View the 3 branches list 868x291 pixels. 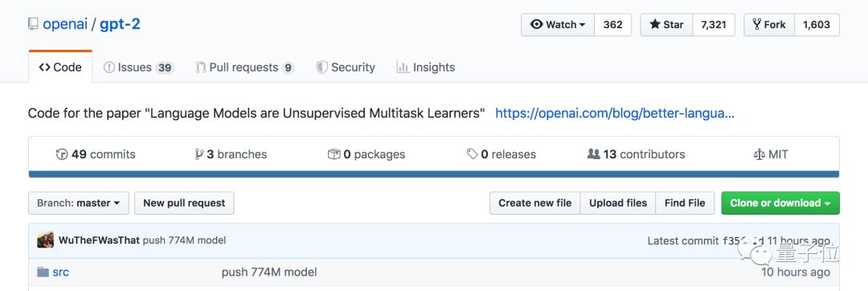(231, 154)
